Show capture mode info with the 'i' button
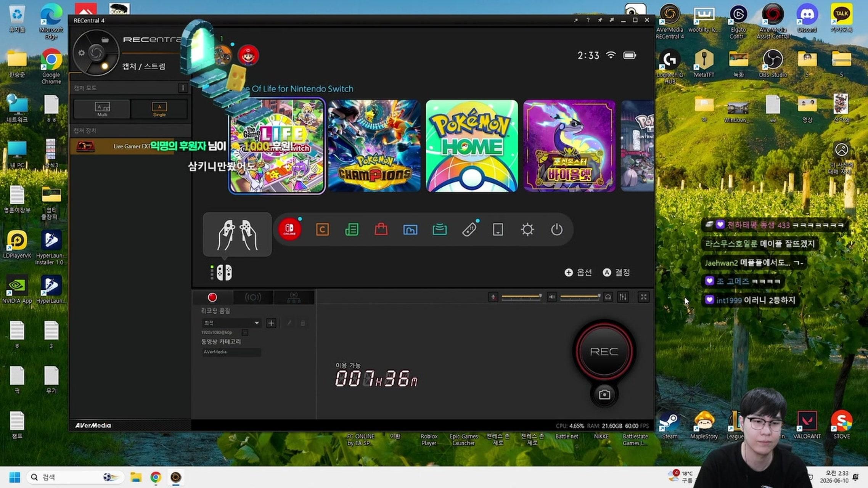This screenshot has width=868, height=488. tap(183, 88)
